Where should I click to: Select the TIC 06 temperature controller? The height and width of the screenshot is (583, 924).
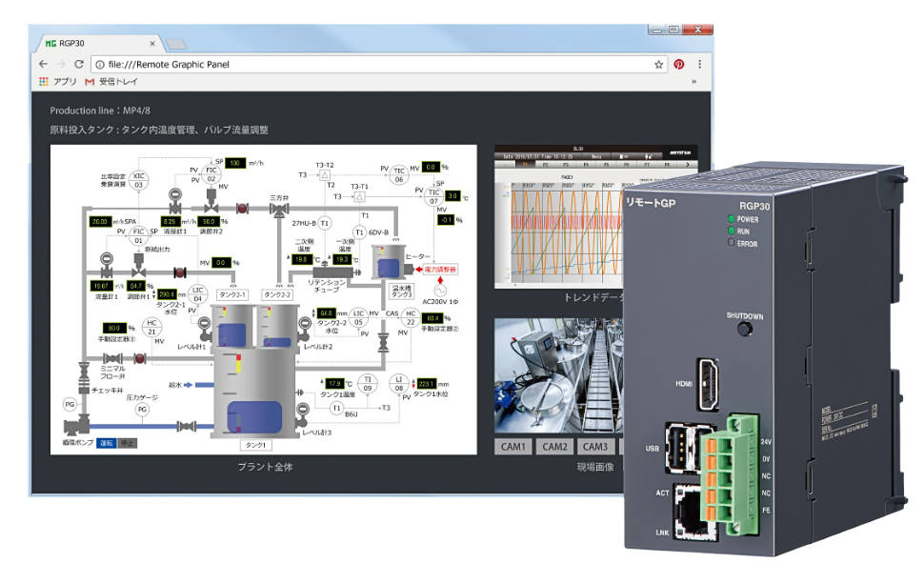(x=399, y=175)
